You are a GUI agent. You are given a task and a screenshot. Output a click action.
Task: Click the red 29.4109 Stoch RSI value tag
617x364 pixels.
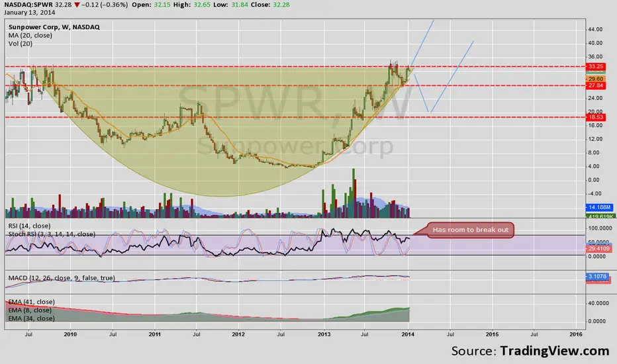(x=598, y=249)
